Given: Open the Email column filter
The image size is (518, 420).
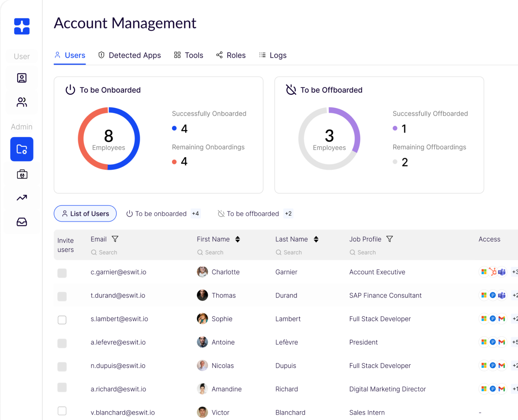Looking at the screenshot, I should 115,239.
